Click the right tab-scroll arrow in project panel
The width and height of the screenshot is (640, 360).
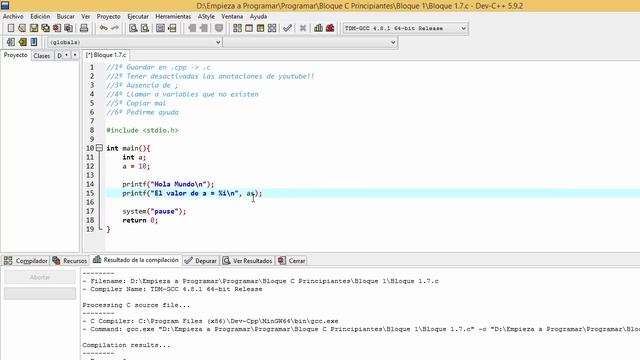tap(75, 55)
